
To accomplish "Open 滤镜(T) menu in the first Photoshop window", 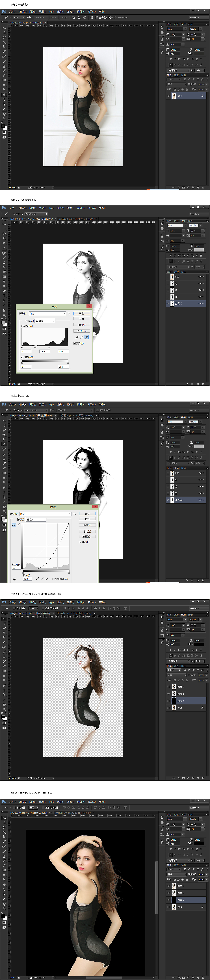I will tap(70, 11).
